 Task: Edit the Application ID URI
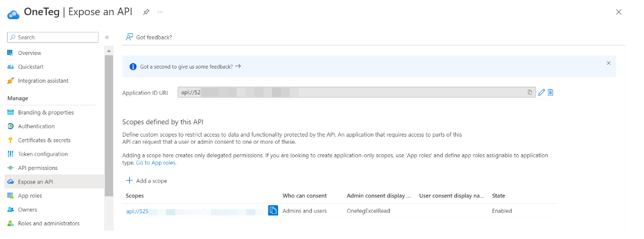click(542, 92)
